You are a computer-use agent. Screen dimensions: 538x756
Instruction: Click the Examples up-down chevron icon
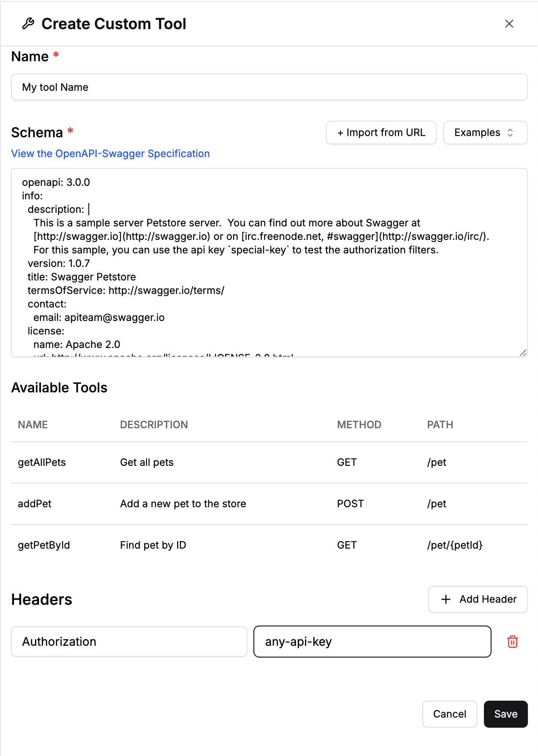(x=510, y=133)
